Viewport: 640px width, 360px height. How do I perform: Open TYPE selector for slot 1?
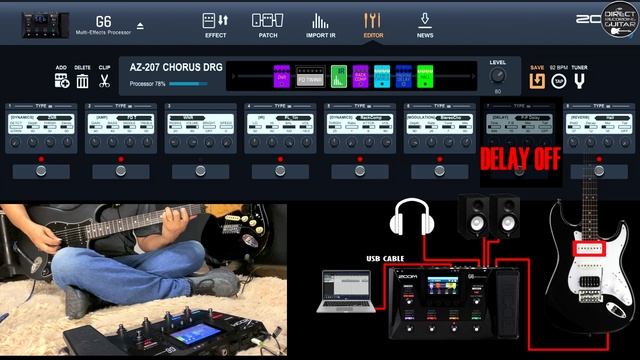coord(44,106)
